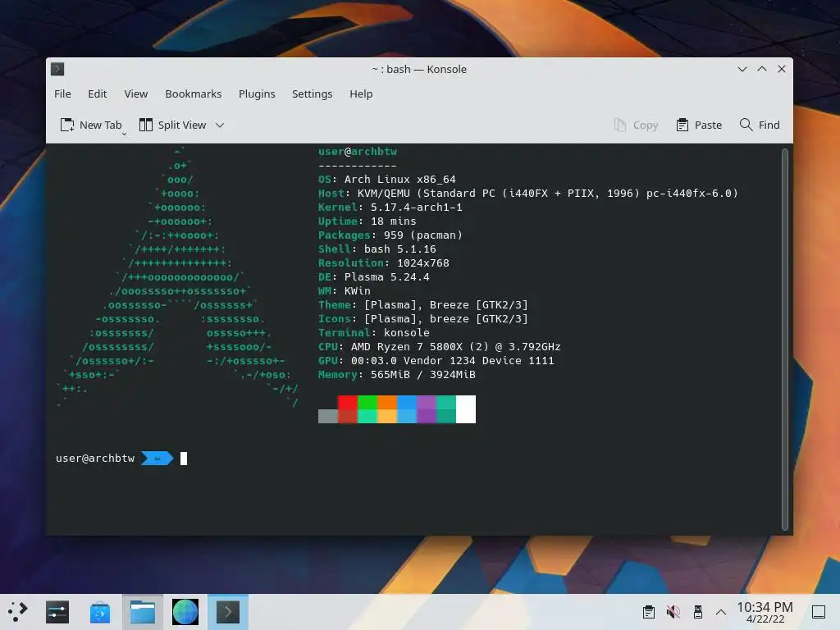Open System Settings from the taskbar
Viewport: 840px width, 630px height.
(x=57, y=612)
